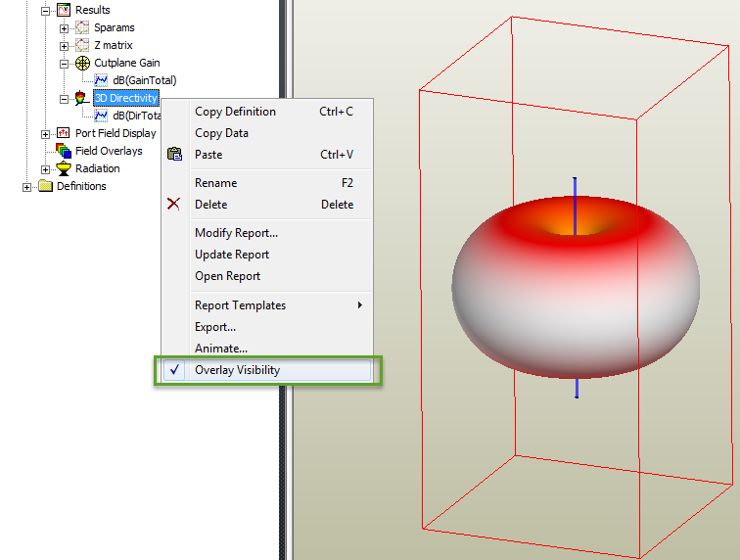740x560 pixels.
Task: Expand the Sparams node
Action: point(64,28)
